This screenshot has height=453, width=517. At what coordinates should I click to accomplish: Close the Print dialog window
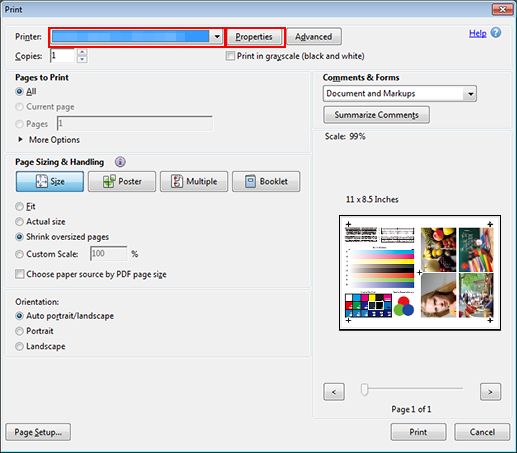click(503, 9)
